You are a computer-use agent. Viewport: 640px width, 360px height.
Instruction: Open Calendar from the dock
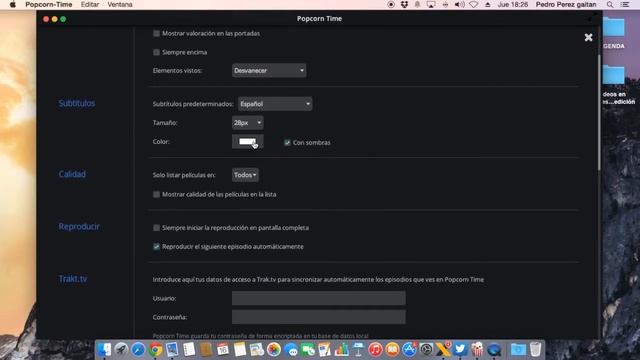pos(223,350)
